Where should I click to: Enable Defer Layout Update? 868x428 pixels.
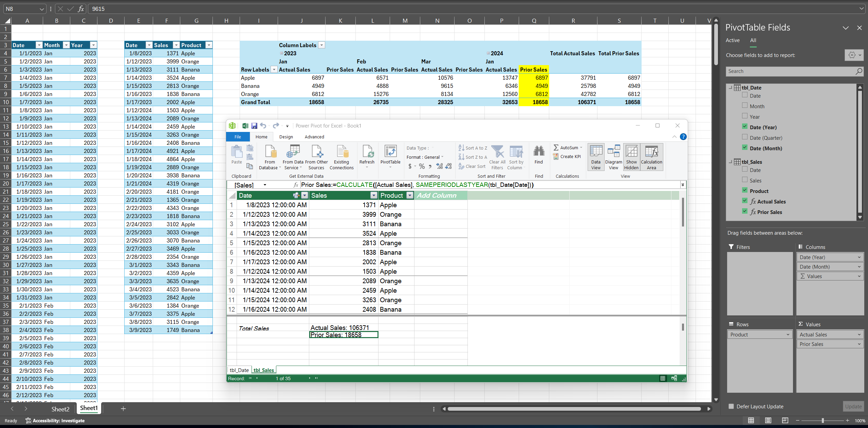[x=731, y=406]
